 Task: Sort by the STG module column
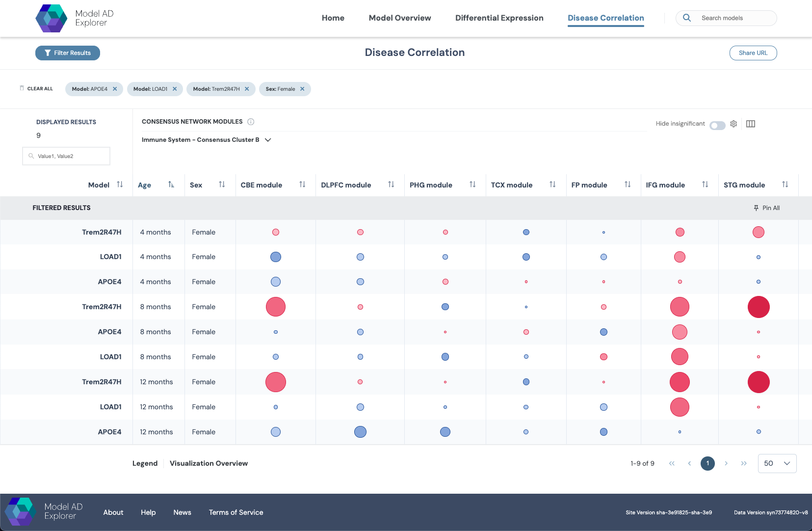pyautogui.click(x=785, y=185)
